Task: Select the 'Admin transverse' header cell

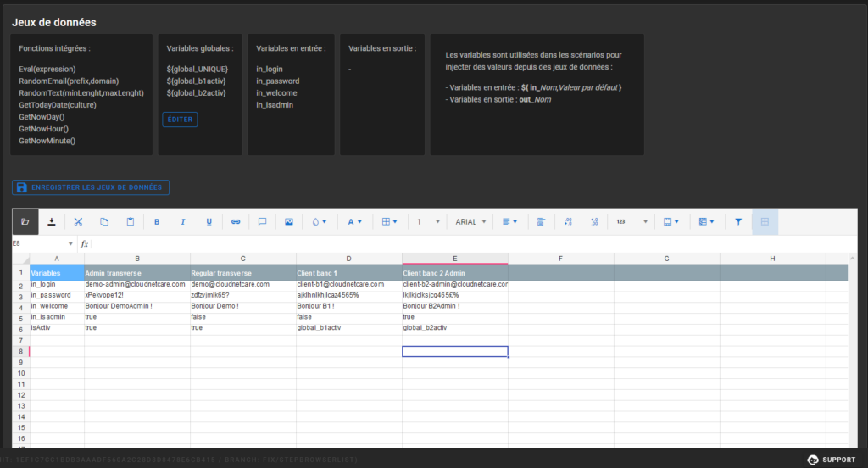Action: (136, 273)
